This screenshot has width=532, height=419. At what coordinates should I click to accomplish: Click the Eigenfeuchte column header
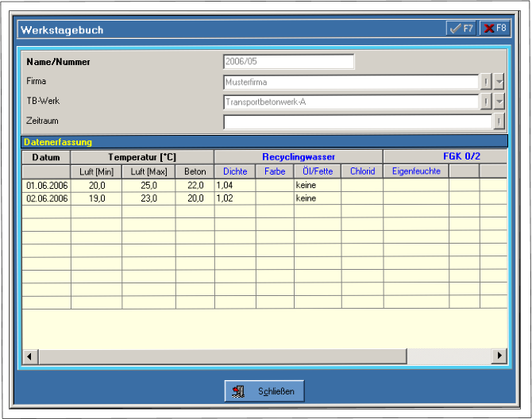[416, 171]
